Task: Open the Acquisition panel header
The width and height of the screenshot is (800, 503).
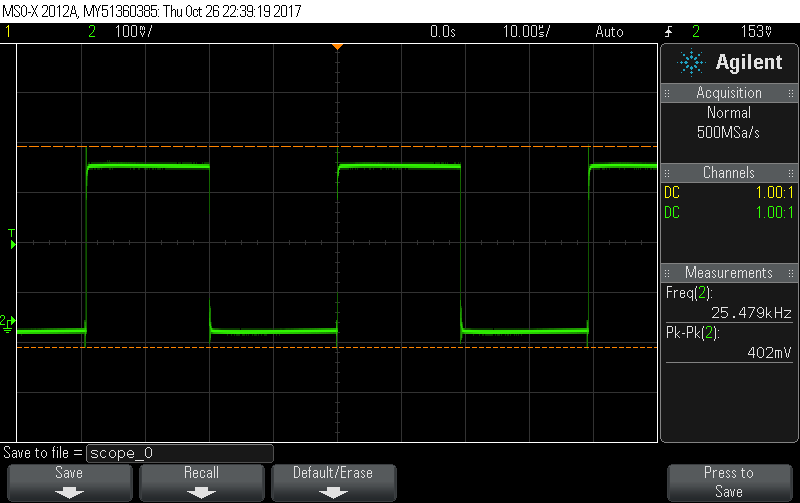Action: coord(729,93)
